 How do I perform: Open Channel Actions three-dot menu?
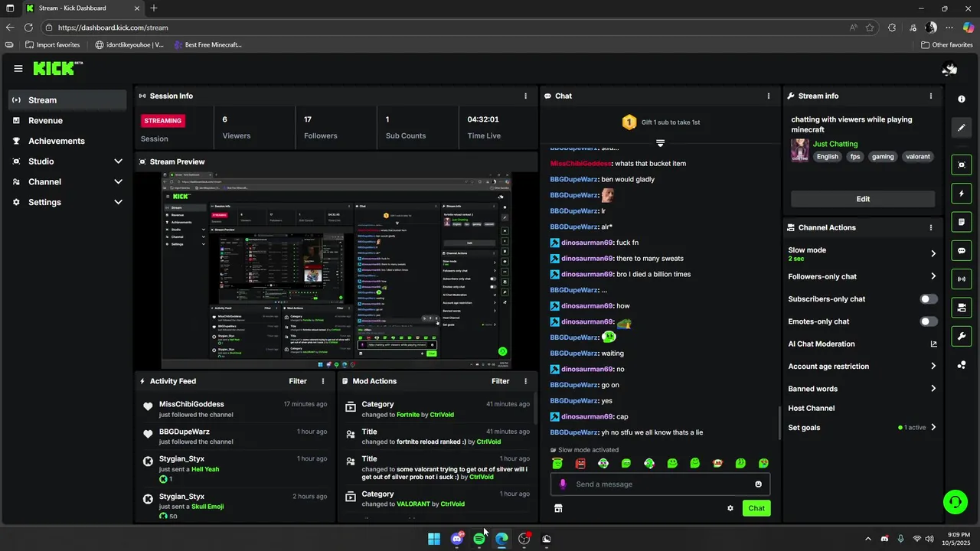pos(931,227)
